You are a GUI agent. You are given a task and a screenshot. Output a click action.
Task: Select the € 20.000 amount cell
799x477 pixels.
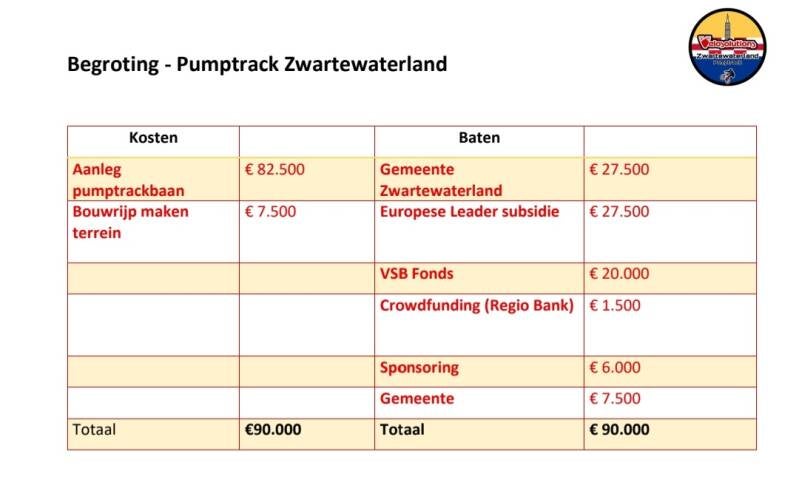(619, 274)
